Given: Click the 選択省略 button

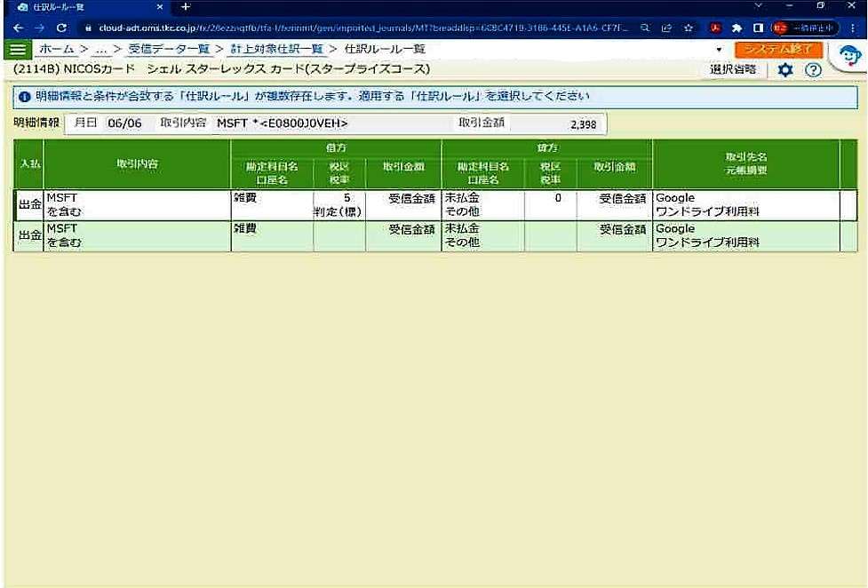Looking at the screenshot, I should tap(732, 68).
